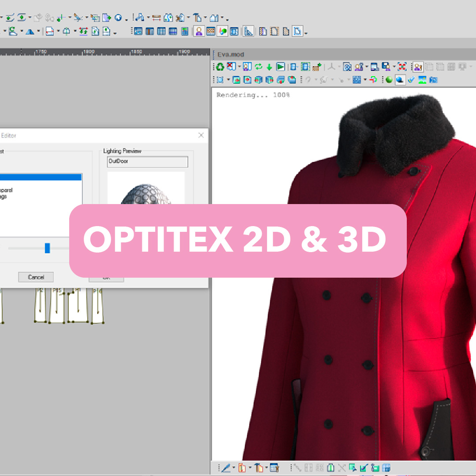
Task: Toggle the purple avatar 3D window button
Action: click(199, 31)
